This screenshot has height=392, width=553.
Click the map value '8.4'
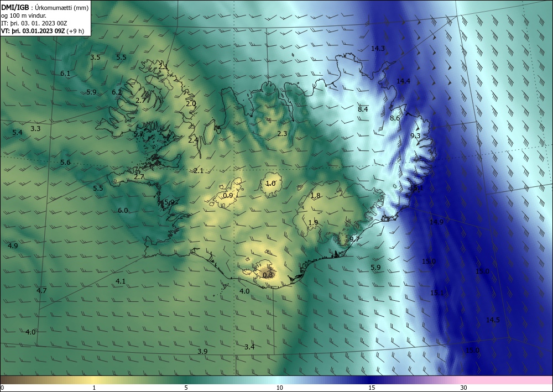pos(363,109)
